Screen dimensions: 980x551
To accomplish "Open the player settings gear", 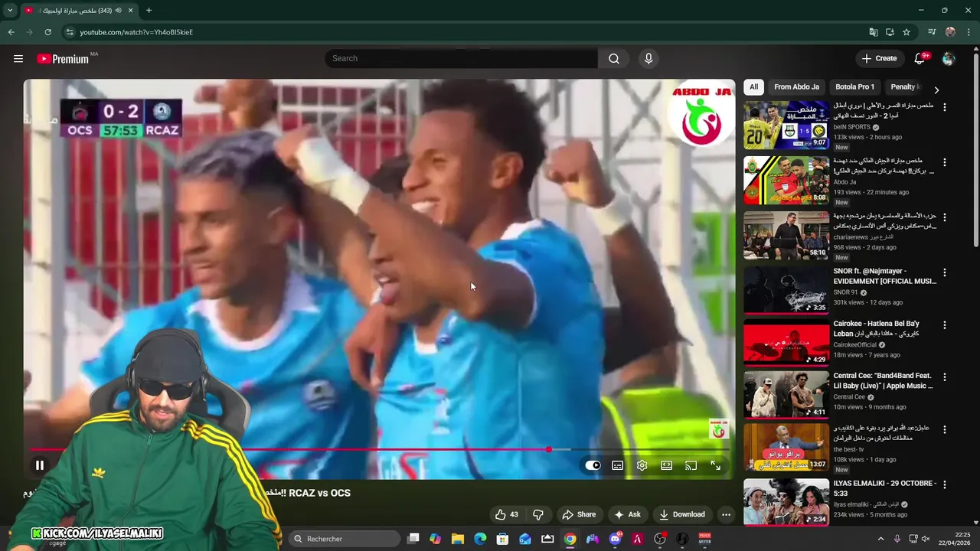I will (x=642, y=465).
